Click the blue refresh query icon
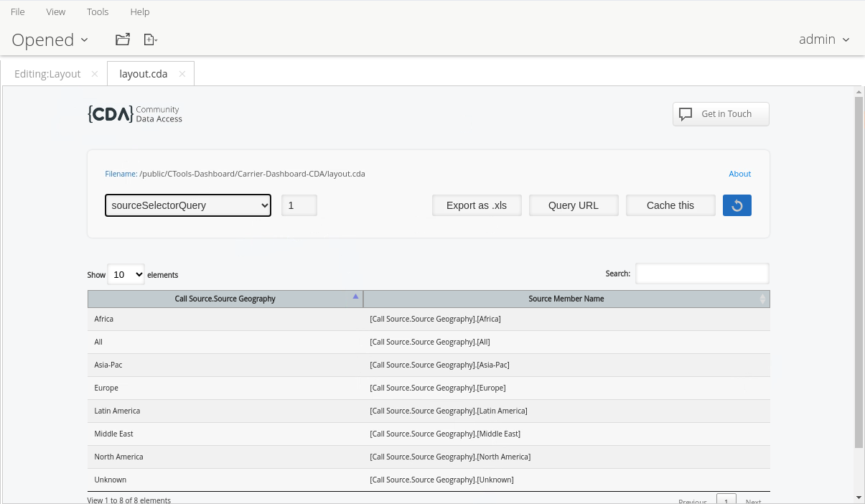 pos(737,205)
